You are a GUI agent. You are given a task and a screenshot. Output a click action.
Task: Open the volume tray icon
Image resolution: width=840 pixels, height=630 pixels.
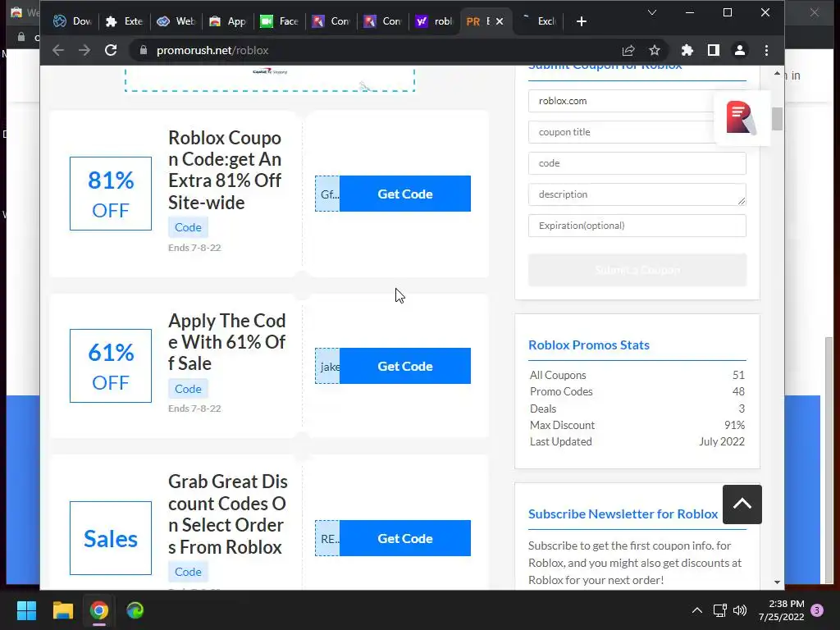[740, 610]
